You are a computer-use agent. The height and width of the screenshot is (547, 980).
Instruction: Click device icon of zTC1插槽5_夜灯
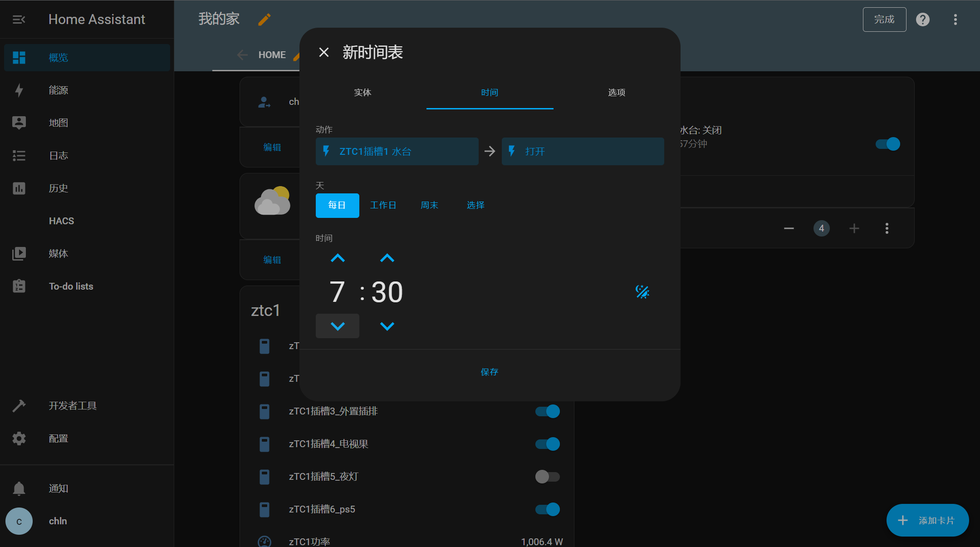(x=265, y=477)
